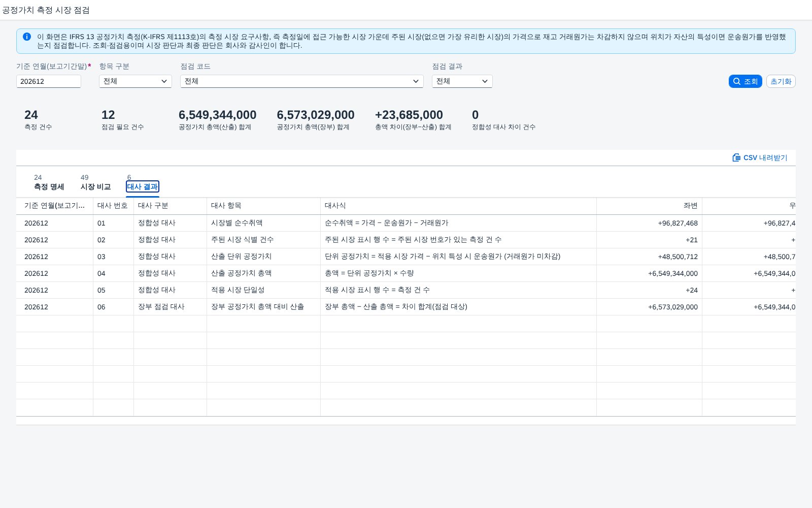Click the 조회 search button
Viewport: 812px width, 508px height.
tap(745, 81)
